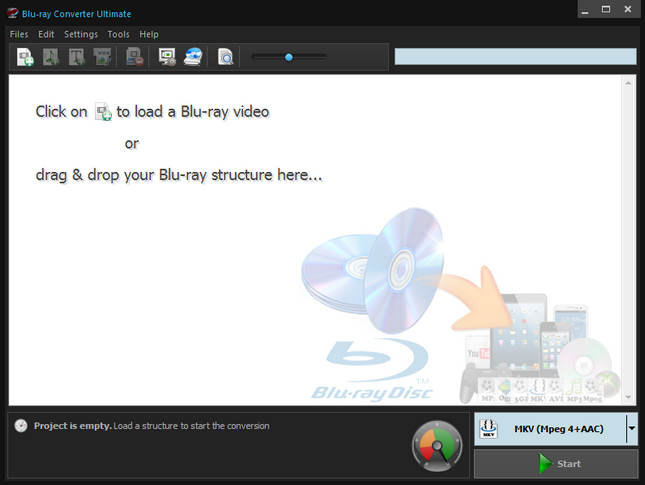Click the 'Project is empty.' status text

[x=73, y=426]
